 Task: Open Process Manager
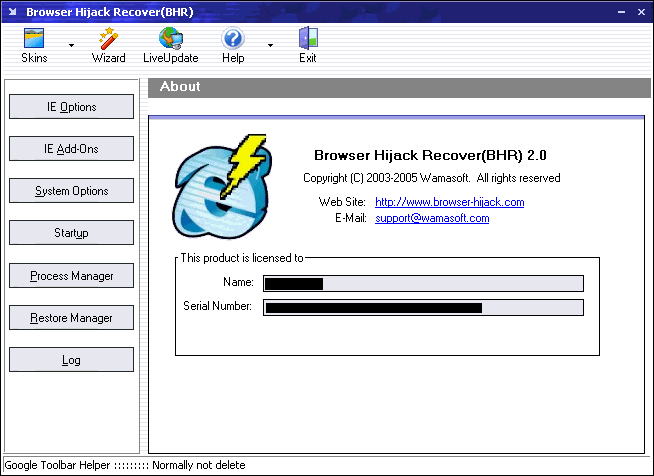[71, 276]
